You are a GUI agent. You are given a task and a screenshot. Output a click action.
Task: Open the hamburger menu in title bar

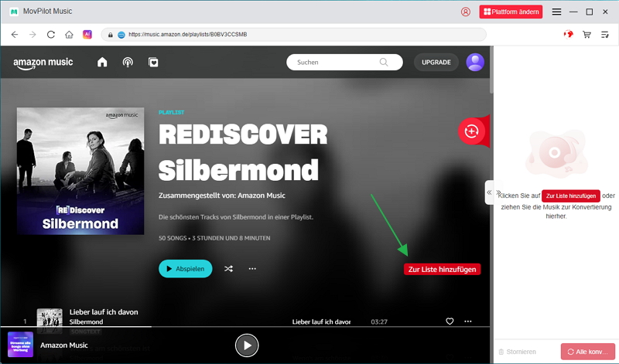pos(556,12)
